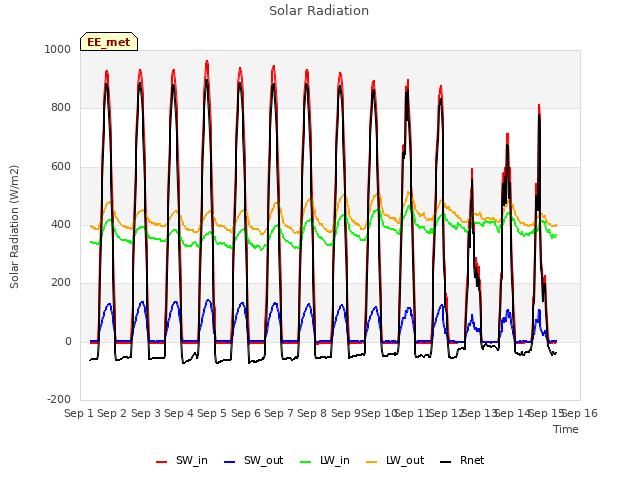Click the 600 y-axis tick label
This screenshot has width=640, height=480.
61,167
